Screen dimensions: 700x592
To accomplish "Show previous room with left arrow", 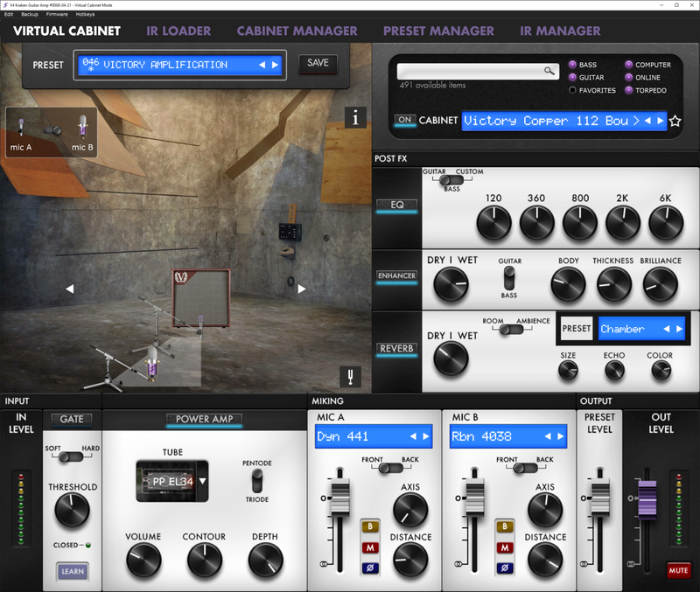I will (x=70, y=289).
